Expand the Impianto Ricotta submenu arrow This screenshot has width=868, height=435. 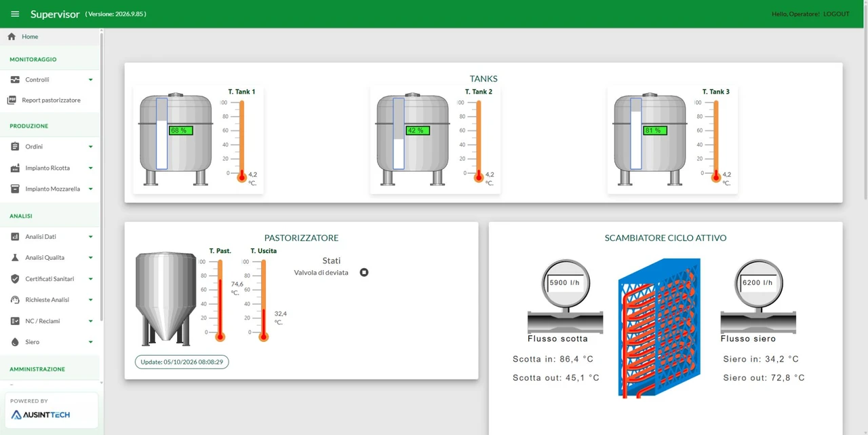coord(90,168)
